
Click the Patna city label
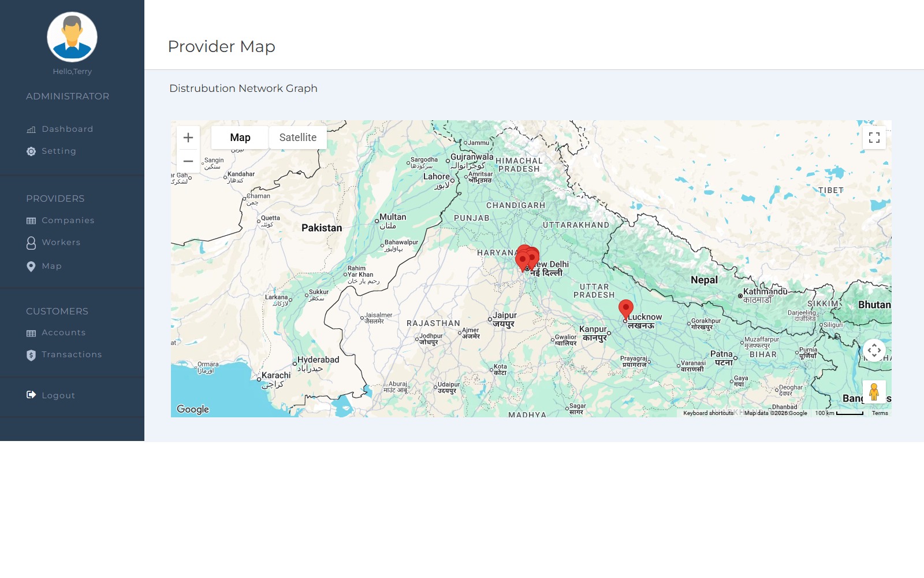tap(722, 358)
